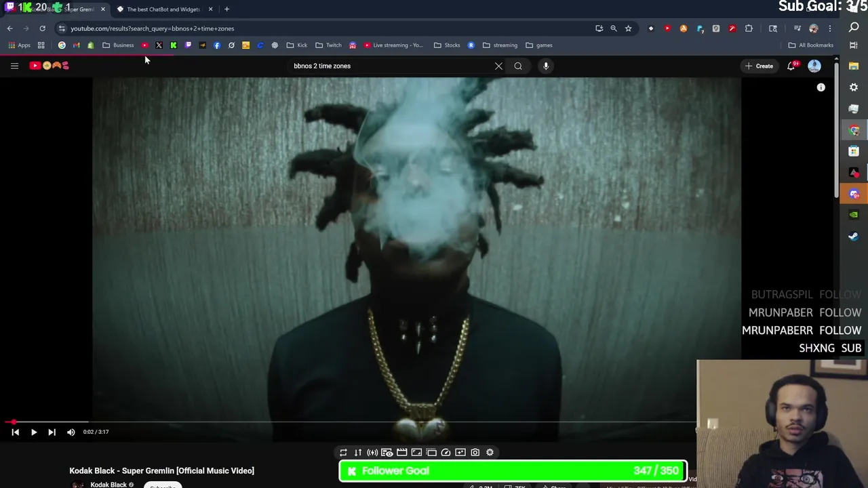868x488 pixels.
Task: Open a new browser tab
Action: [x=226, y=9]
